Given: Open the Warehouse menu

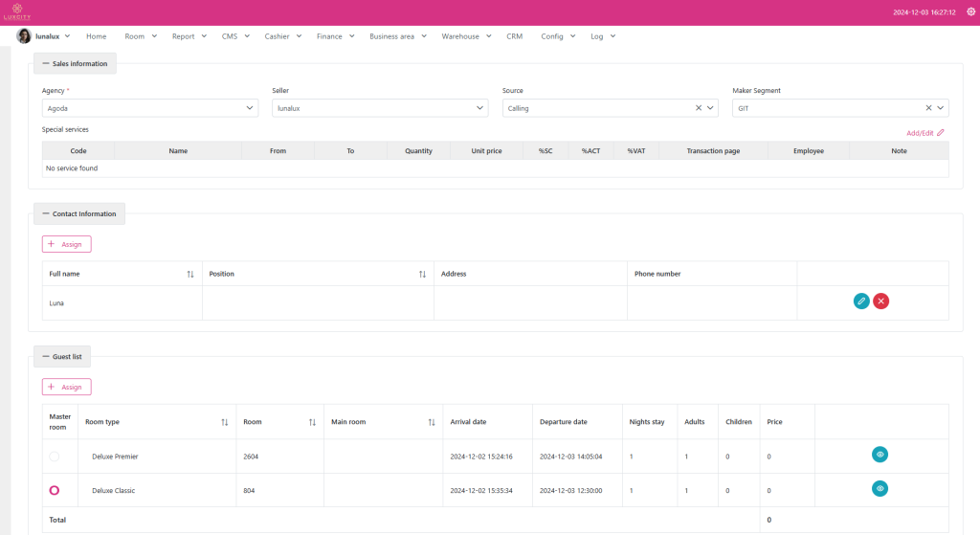Looking at the screenshot, I should coord(466,36).
